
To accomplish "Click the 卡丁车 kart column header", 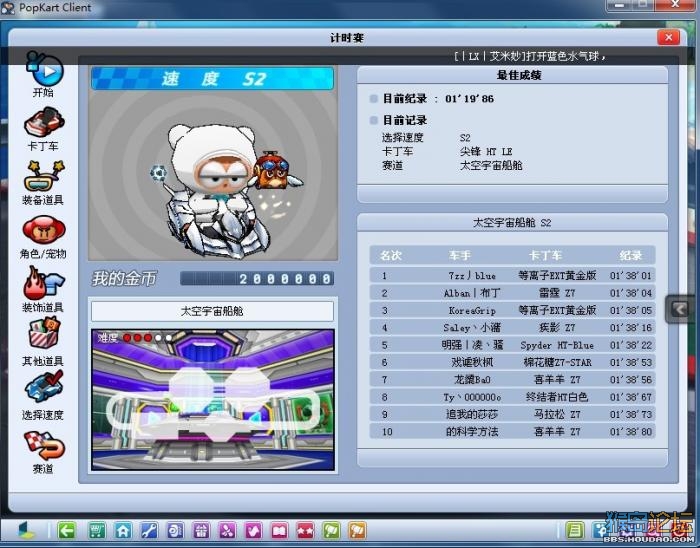I will [x=545, y=255].
